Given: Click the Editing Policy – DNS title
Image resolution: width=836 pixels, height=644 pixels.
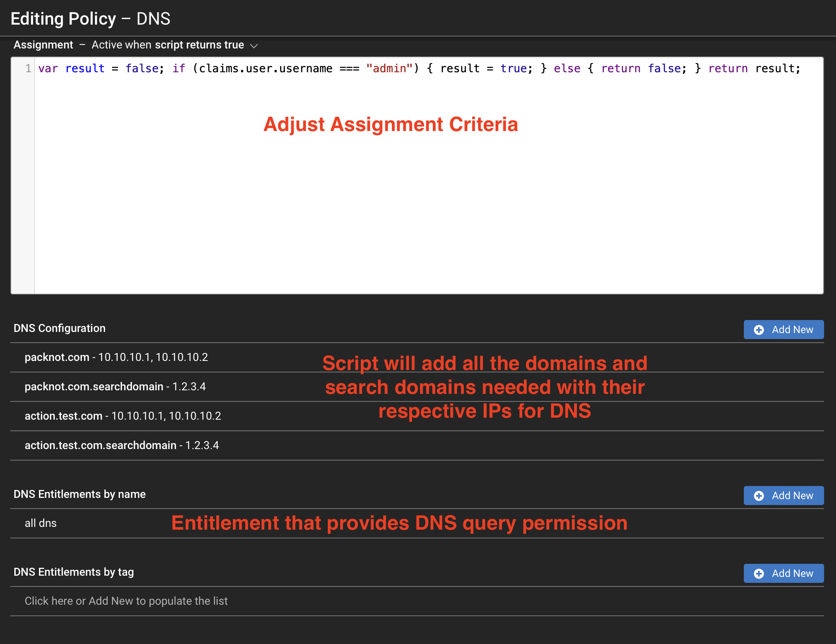Looking at the screenshot, I should [x=90, y=18].
